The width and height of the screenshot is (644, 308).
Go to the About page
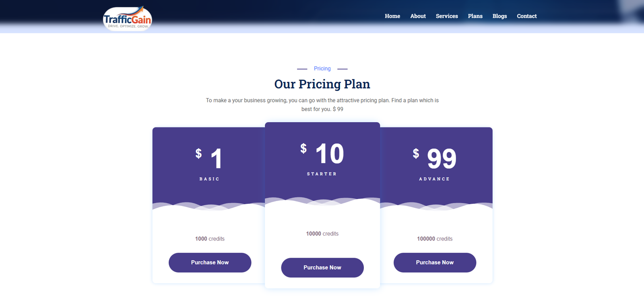tap(418, 16)
